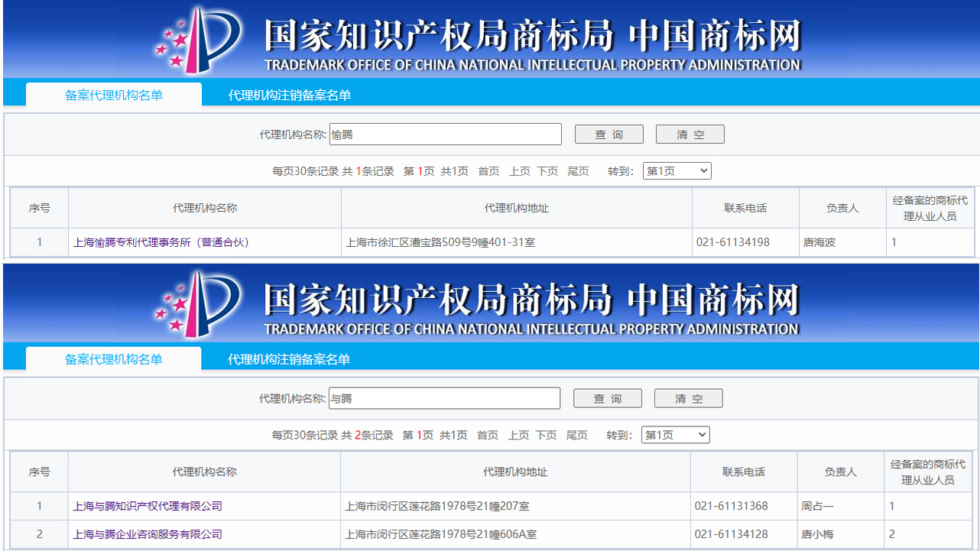
Task: Click 上页 in the top page pagination
Action: coord(520,171)
